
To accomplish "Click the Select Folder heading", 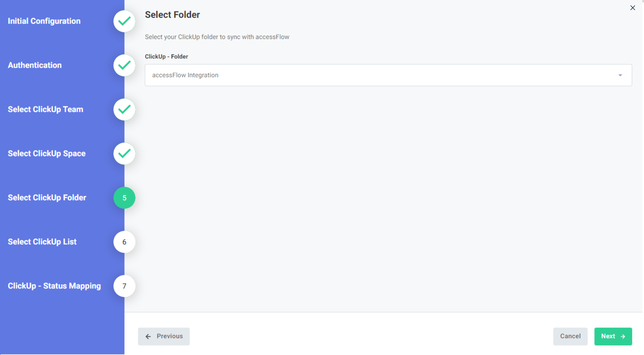I will click(172, 15).
